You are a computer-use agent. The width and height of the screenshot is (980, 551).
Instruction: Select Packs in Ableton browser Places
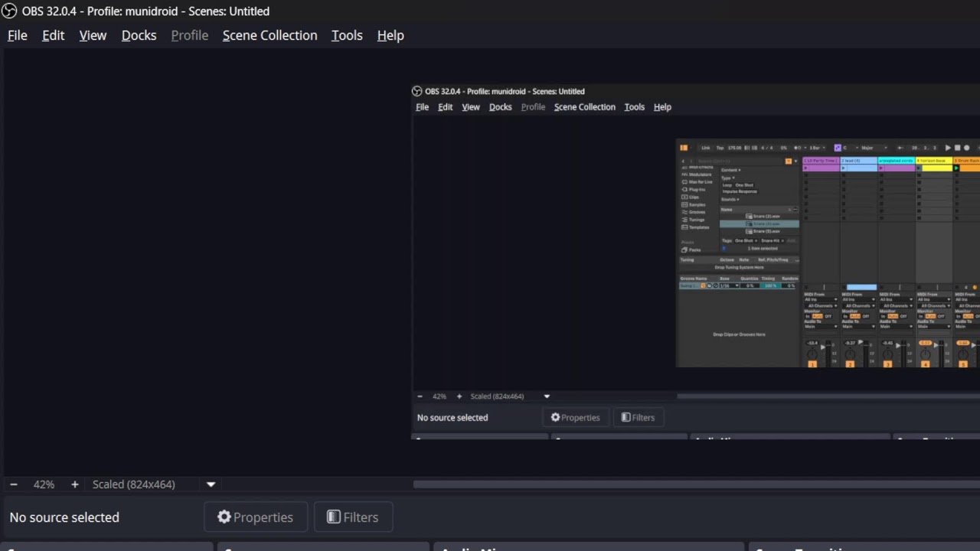(x=691, y=249)
